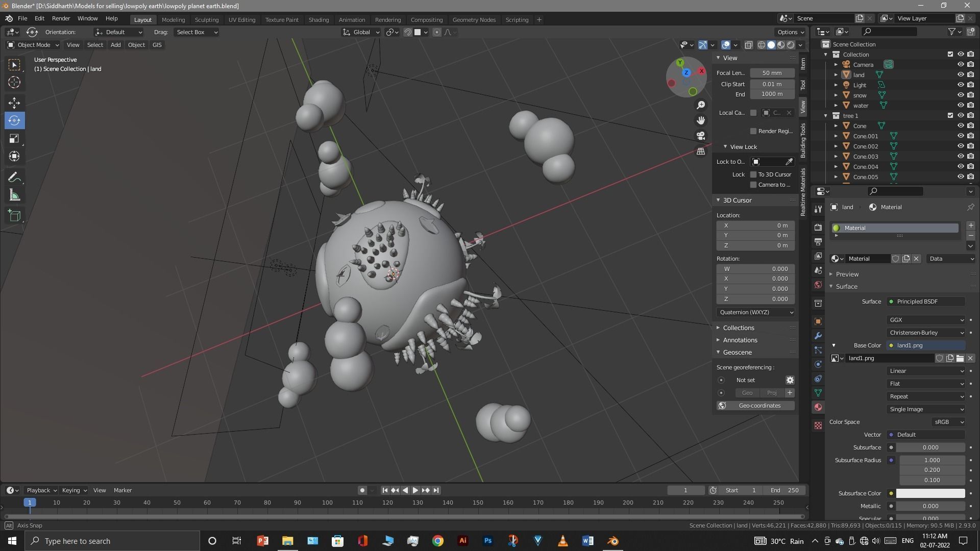980x551 pixels.
Task: Expand the Annotations panel
Action: (x=740, y=340)
